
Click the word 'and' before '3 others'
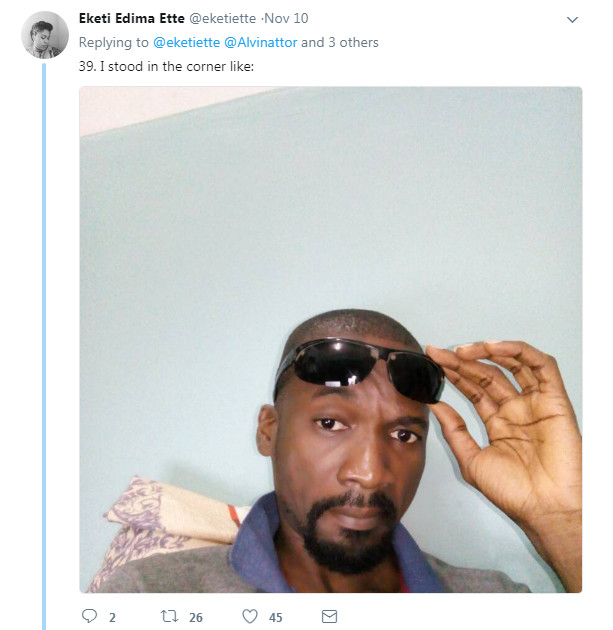(313, 43)
